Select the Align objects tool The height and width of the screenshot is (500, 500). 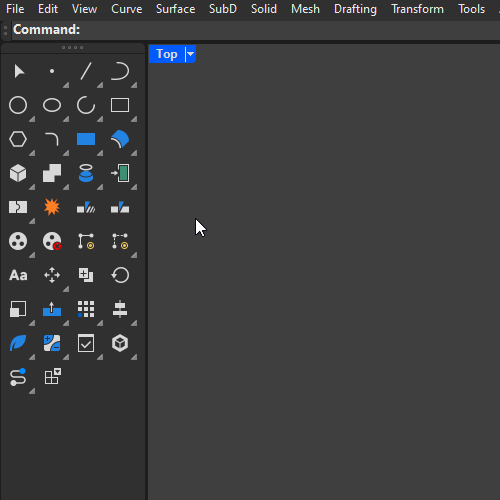[120, 309]
